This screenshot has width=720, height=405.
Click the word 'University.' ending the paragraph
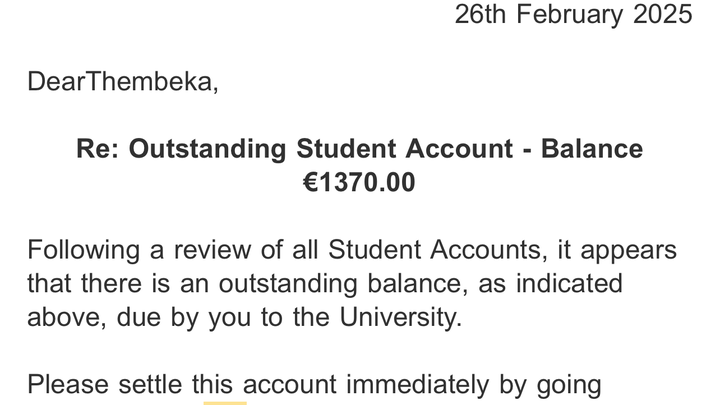pyautogui.click(x=400, y=317)
